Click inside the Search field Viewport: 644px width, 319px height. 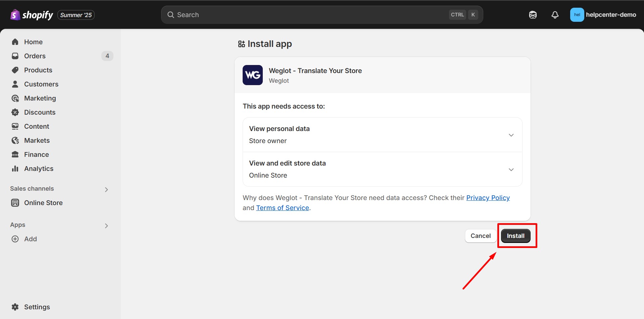[x=302, y=14]
